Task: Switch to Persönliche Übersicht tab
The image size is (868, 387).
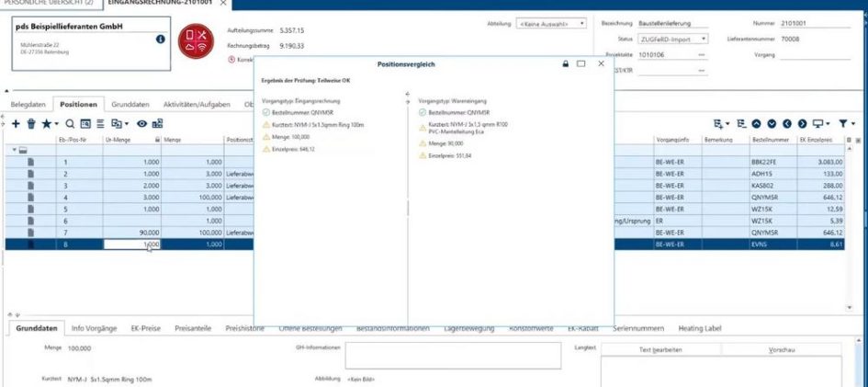Action: (47, 3)
